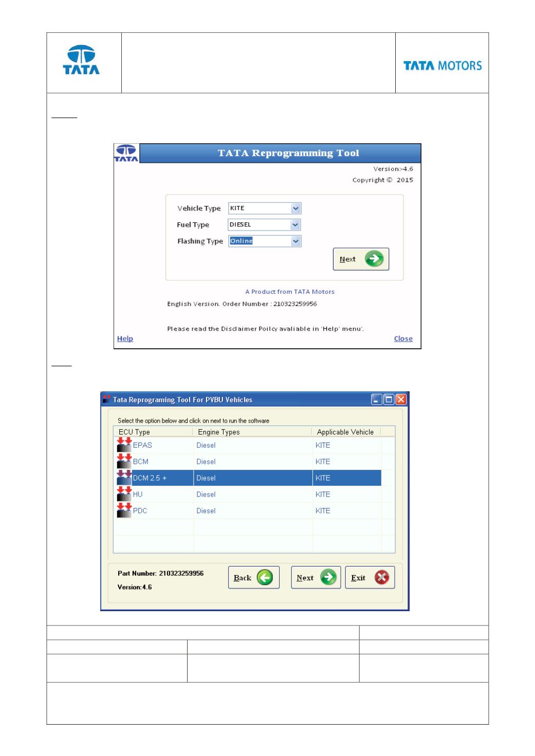Click the Exit button with red cross
Screen dimensions: 535x756
370,578
